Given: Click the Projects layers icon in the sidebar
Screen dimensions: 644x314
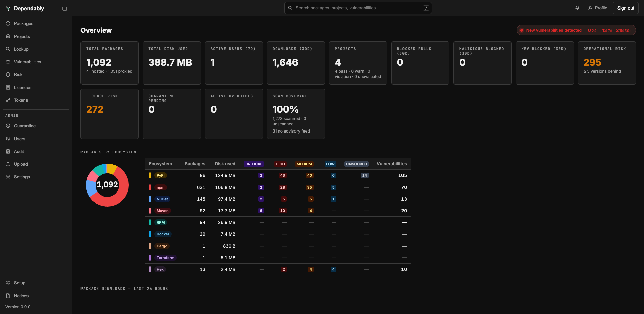Looking at the screenshot, I should (8, 36).
